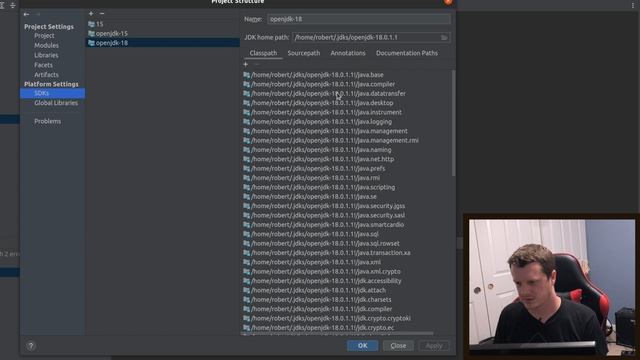Switch to the Documentation Paths tab

point(407,53)
